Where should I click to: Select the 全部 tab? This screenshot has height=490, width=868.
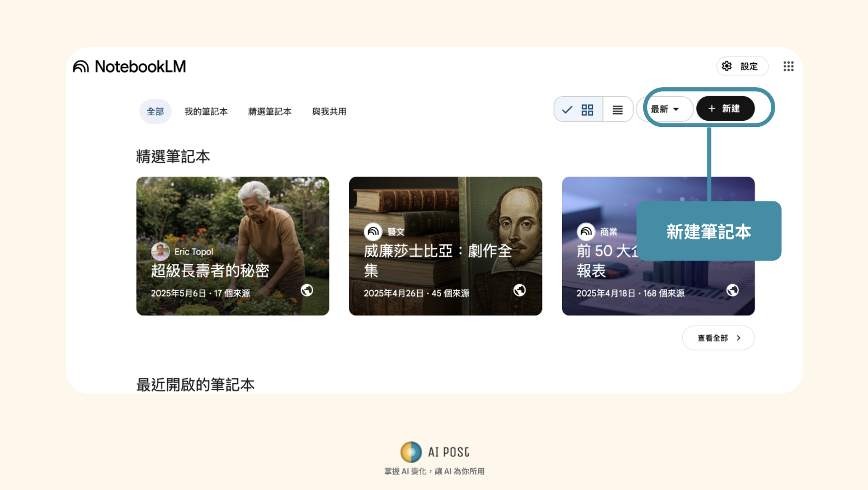click(155, 112)
